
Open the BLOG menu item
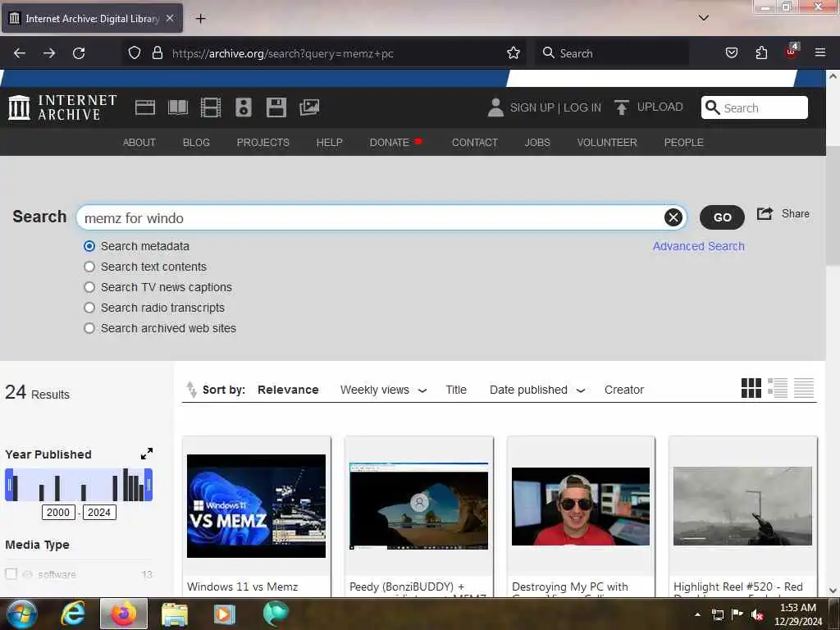[x=196, y=143]
